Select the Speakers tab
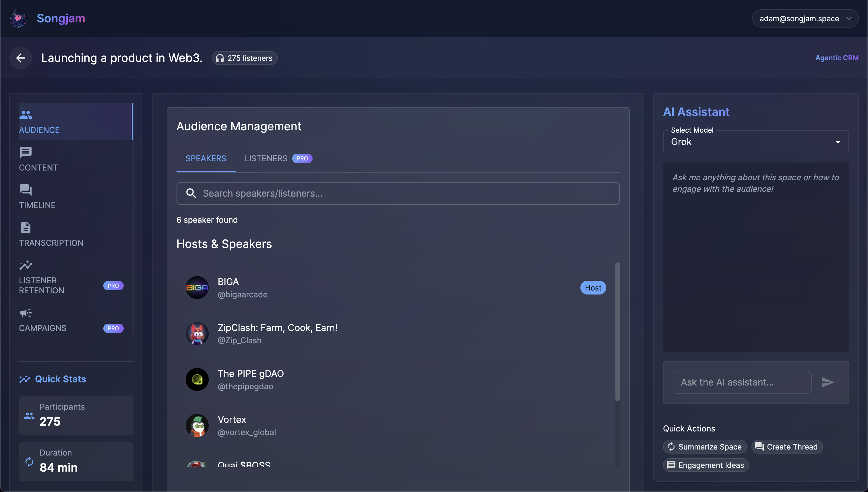 [x=206, y=158]
